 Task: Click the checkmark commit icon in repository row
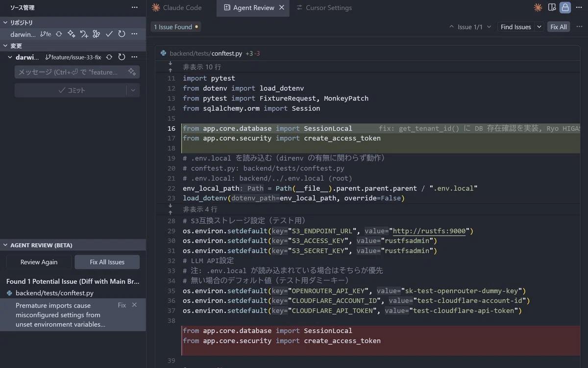(x=109, y=34)
